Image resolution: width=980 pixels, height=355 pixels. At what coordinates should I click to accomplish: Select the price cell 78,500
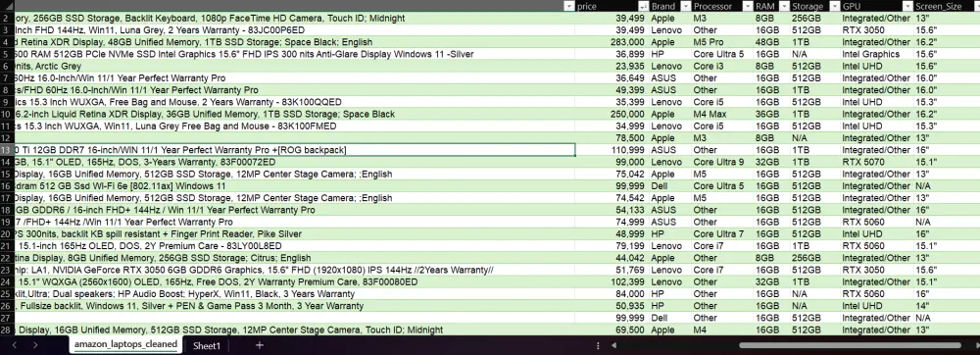(612, 138)
